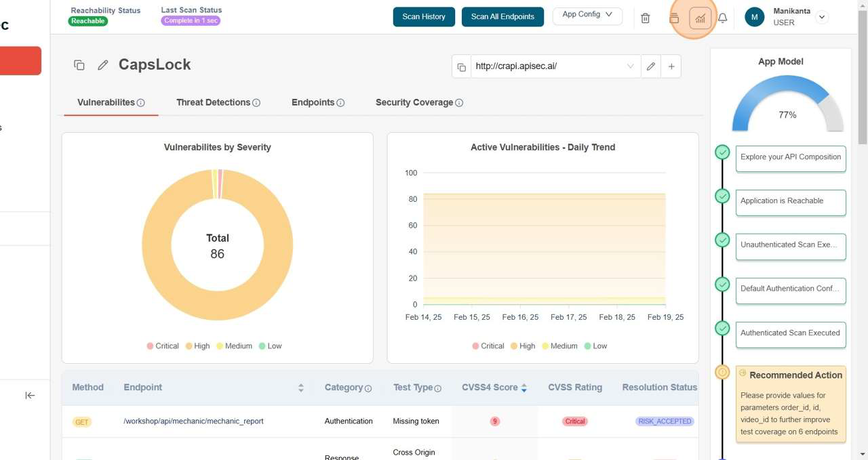
Task: Sort the table by CVSS4 Score
Action: [x=522, y=387]
